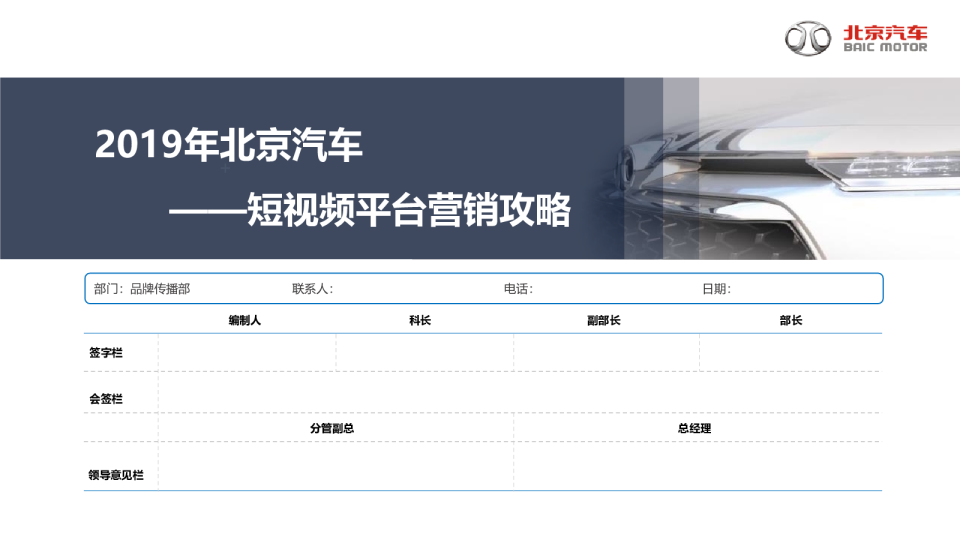960x540 pixels.
Task: Select the title 2019年北京汽车
Action: tap(228, 146)
